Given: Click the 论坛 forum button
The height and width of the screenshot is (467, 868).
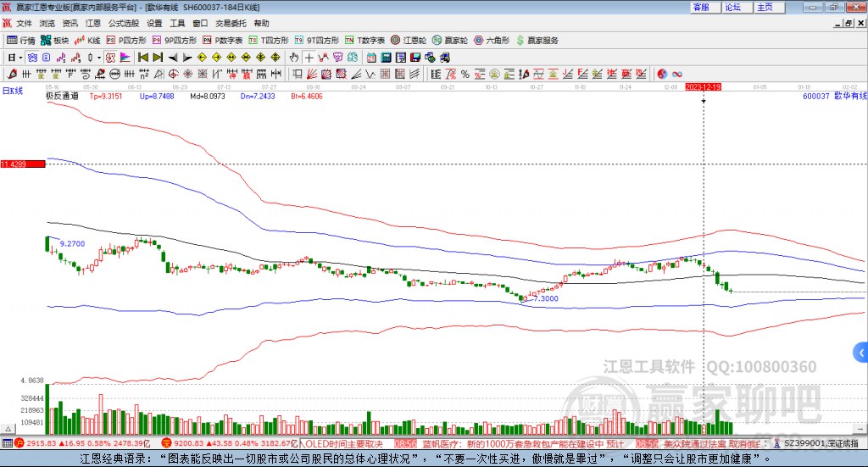Looking at the screenshot, I should point(732,7).
